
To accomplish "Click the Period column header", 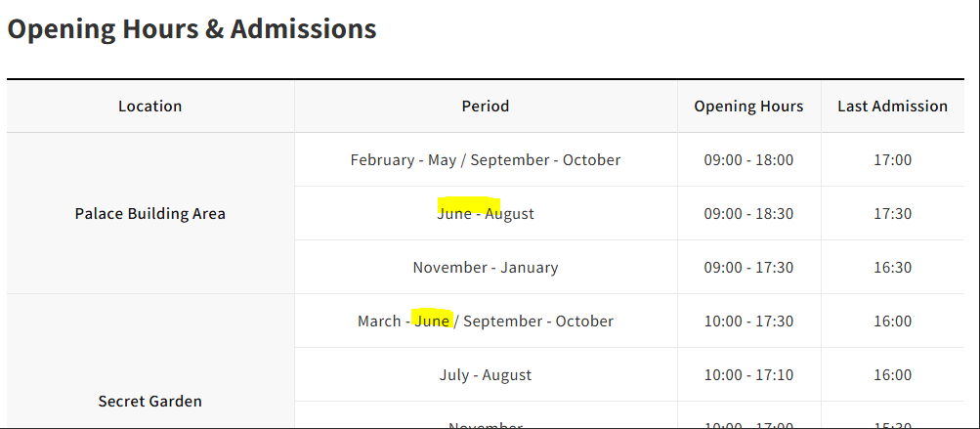I will 486,107.
